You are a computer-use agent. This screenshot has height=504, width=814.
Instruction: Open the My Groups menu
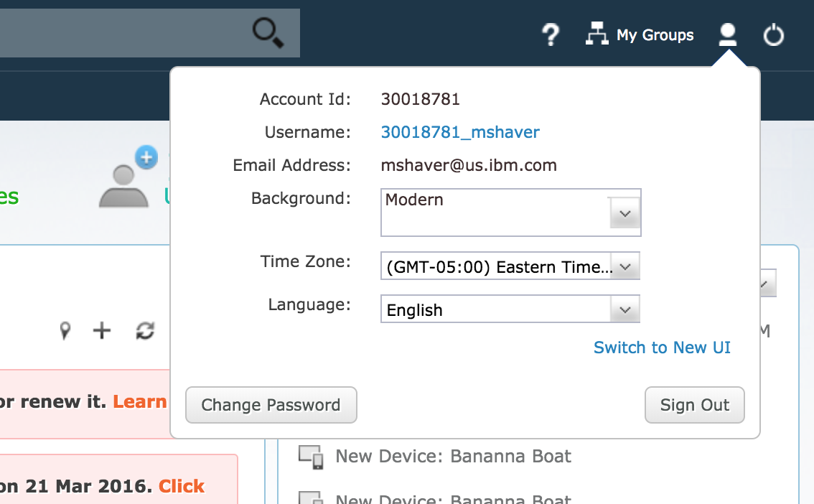point(655,34)
